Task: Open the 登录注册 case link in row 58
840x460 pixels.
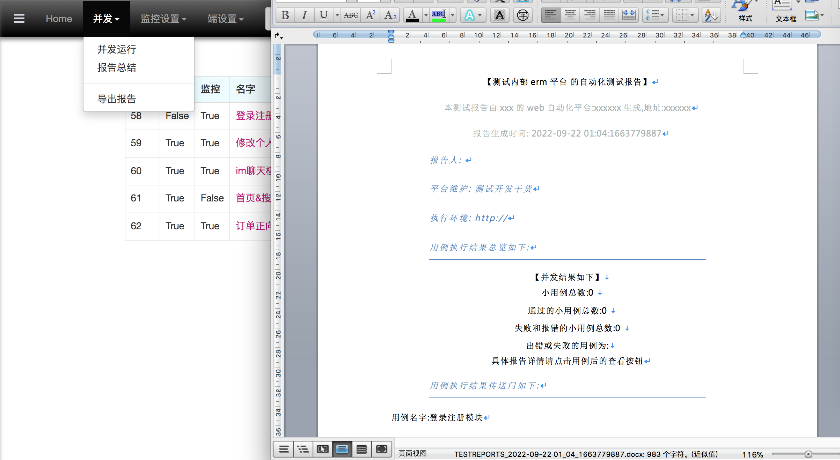Action: pos(253,116)
